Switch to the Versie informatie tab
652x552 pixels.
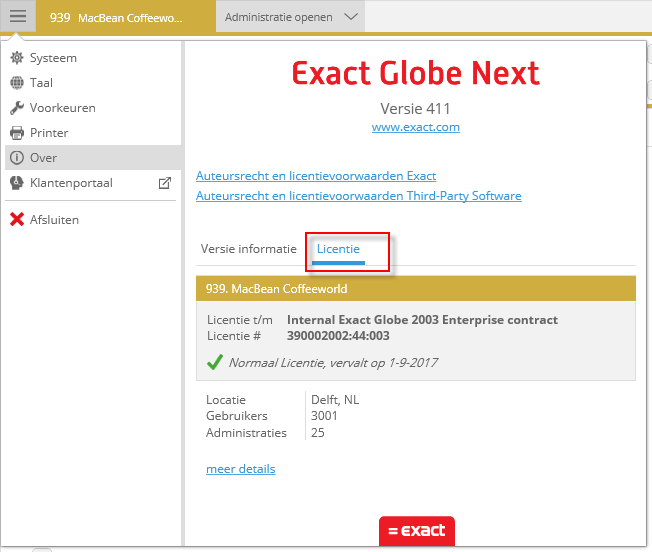pyautogui.click(x=249, y=249)
